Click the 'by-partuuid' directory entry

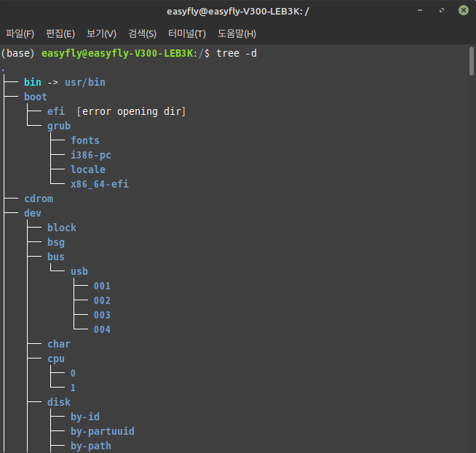pos(103,431)
